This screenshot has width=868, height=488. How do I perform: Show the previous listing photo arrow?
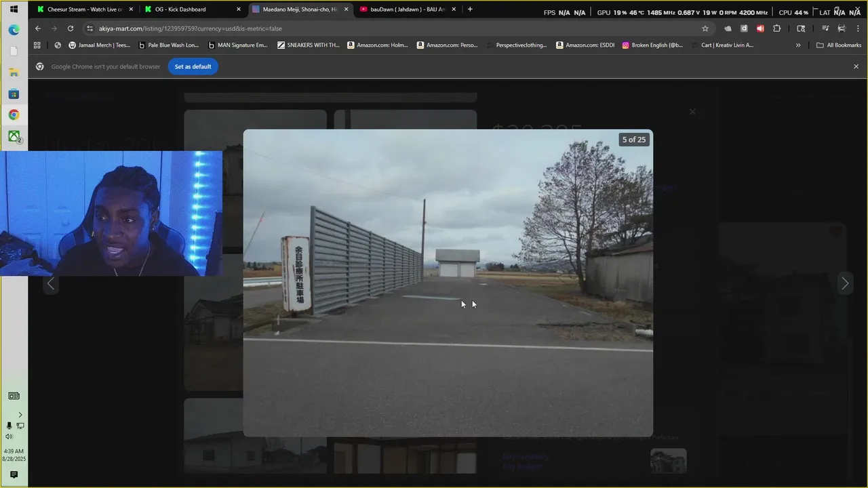[50, 283]
